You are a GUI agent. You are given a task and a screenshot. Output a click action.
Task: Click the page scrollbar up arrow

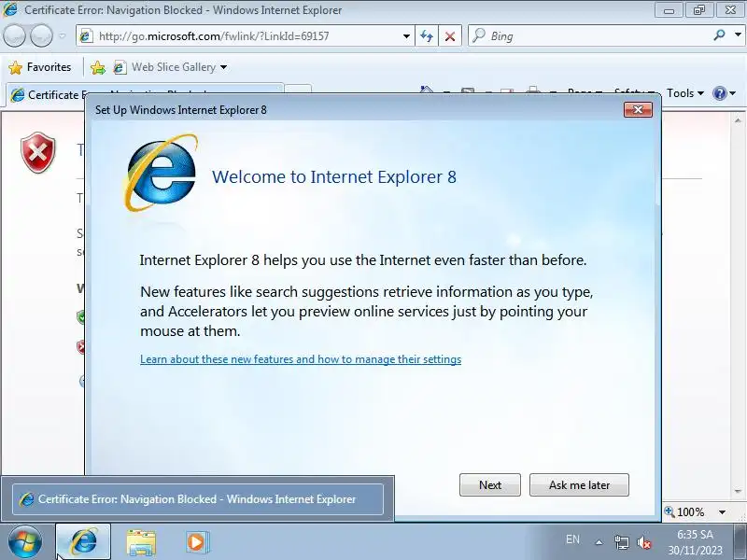pyautogui.click(x=738, y=120)
